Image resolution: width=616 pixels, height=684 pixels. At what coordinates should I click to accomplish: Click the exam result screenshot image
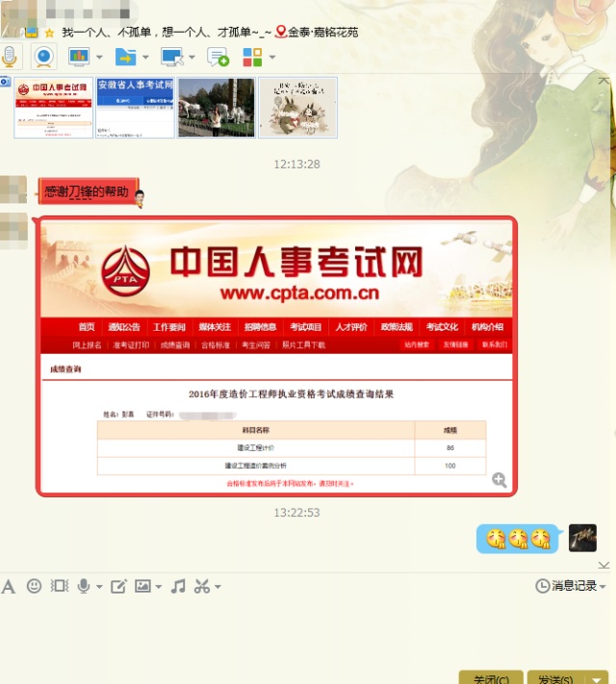[x=276, y=356]
